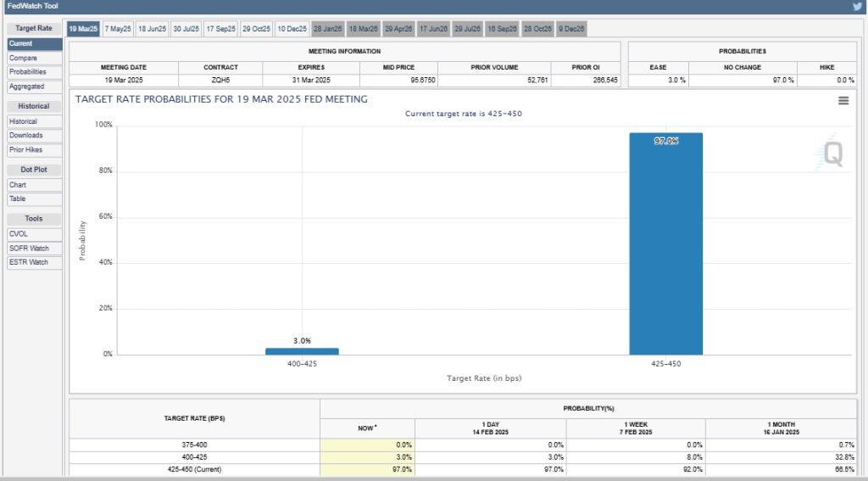Go to Downloads under Historical
This screenshot has height=481, width=868.
pyautogui.click(x=25, y=136)
